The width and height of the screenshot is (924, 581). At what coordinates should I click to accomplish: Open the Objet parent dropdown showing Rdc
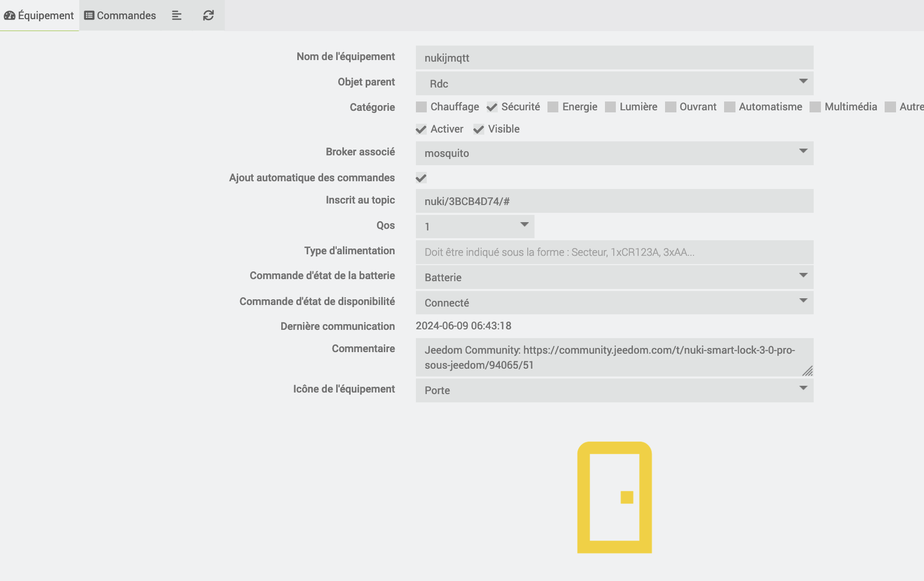coord(614,83)
